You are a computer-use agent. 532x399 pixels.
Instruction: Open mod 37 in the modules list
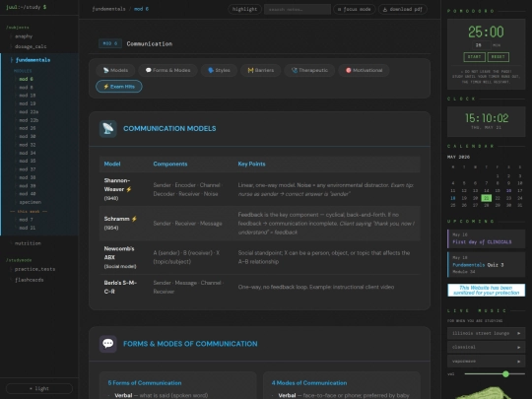pyautogui.click(x=28, y=169)
